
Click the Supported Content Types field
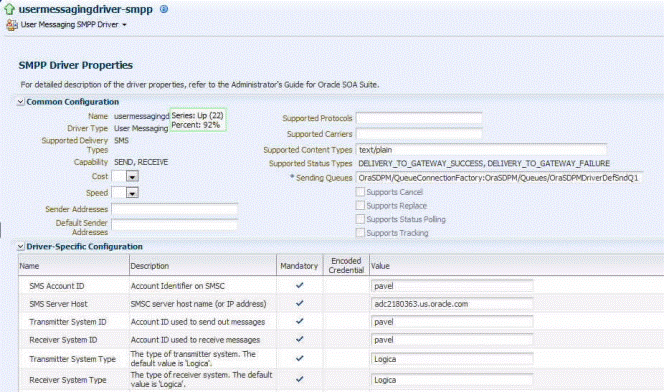(x=481, y=150)
